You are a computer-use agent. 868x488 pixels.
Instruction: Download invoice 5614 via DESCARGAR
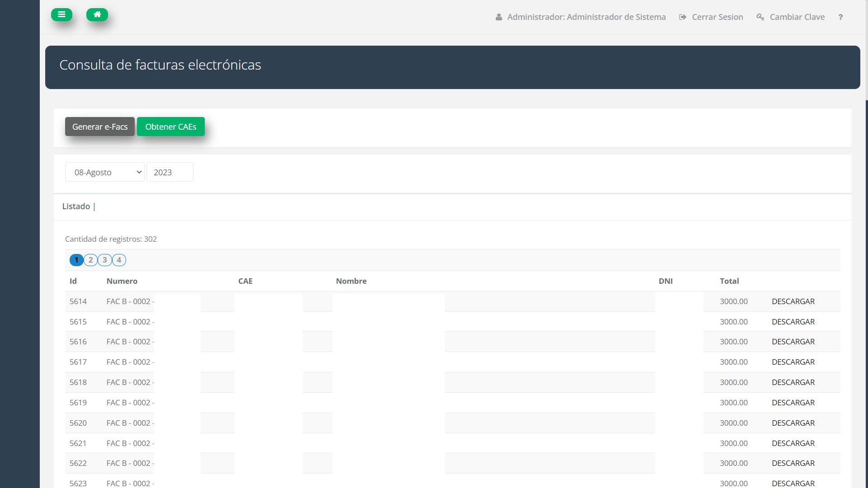[x=793, y=301]
